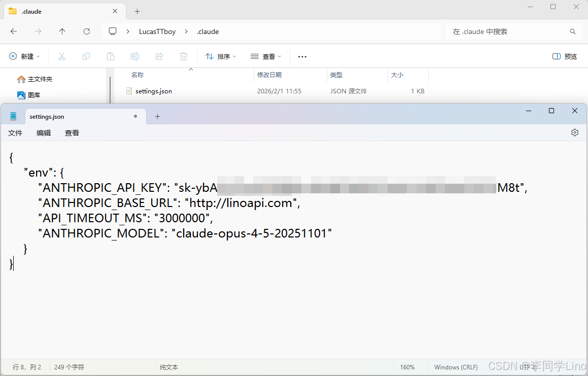Click the This PC monitor icon in address bar
This screenshot has height=376, width=588.
pyautogui.click(x=113, y=31)
